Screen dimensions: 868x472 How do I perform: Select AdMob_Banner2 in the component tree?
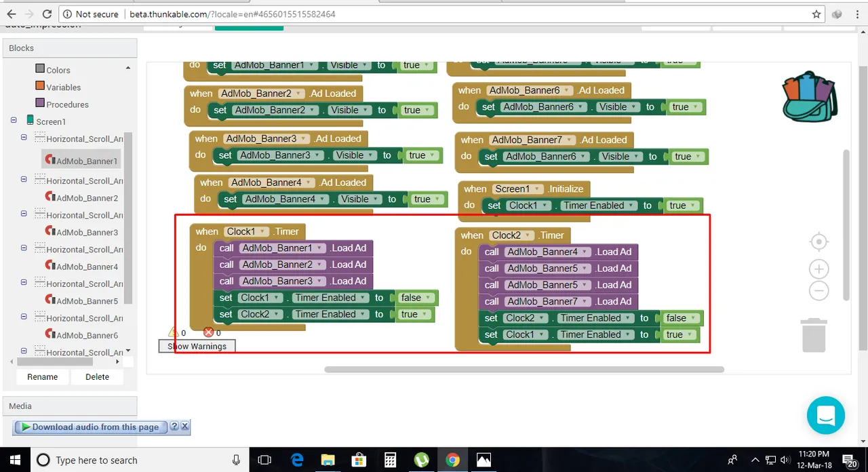tap(87, 198)
